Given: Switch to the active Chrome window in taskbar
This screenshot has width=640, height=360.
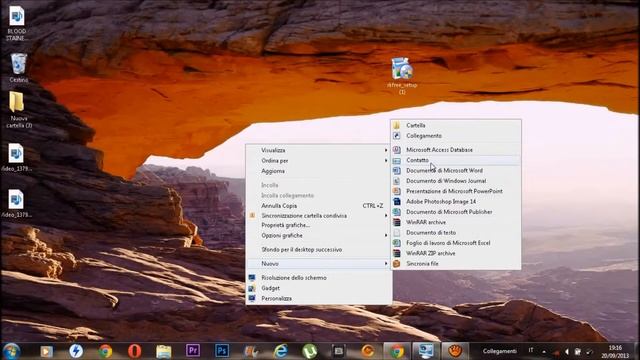Looking at the screenshot, I should pos(397,351).
